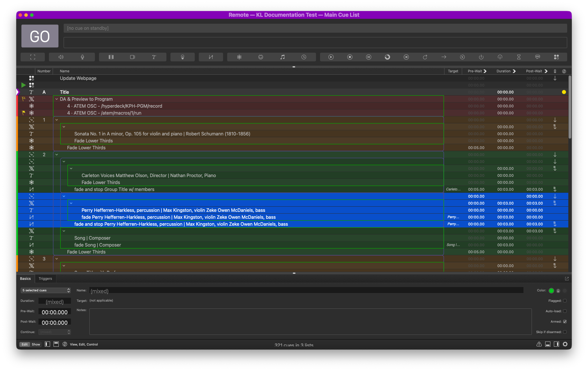Select the Update Webpage cue row
Image resolution: width=588 pixels, height=371 pixels.
[x=292, y=78]
